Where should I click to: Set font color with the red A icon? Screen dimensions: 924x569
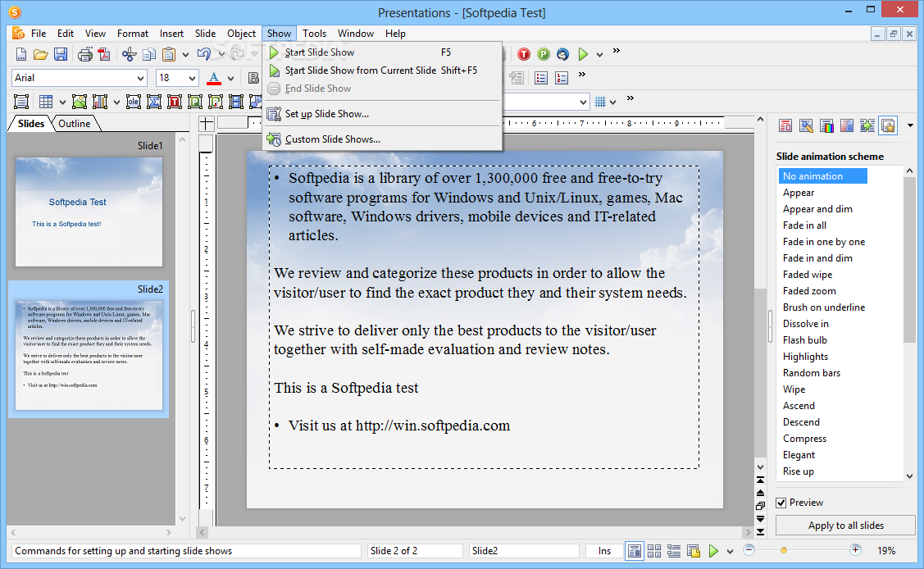[x=214, y=79]
